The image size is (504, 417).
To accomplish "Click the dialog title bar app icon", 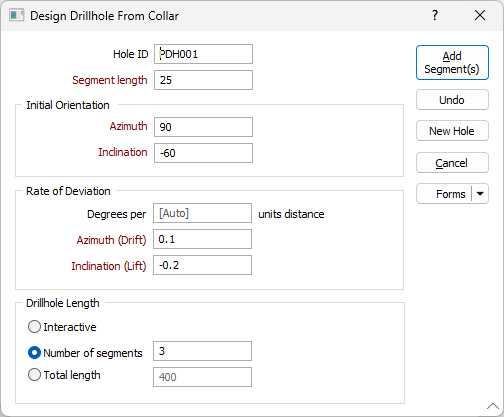I will [x=16, y=15].
